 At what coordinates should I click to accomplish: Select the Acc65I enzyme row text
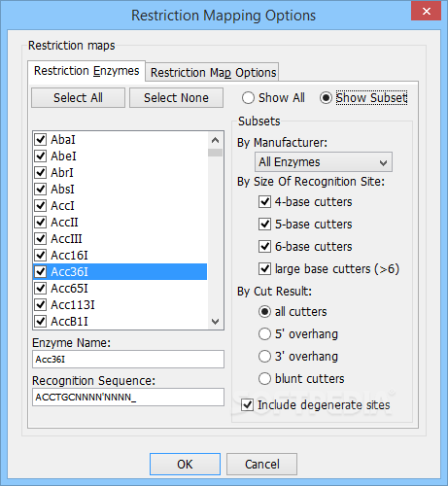tap(69, 289)
